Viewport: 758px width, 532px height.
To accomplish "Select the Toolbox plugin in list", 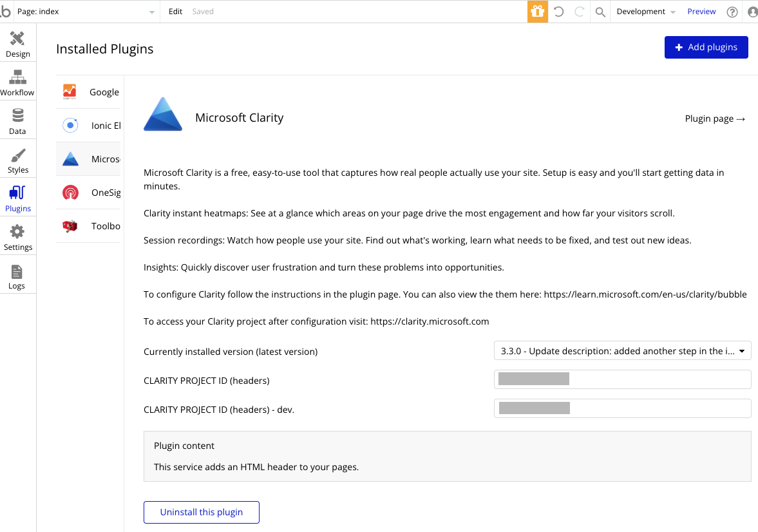I will (88, 226).
